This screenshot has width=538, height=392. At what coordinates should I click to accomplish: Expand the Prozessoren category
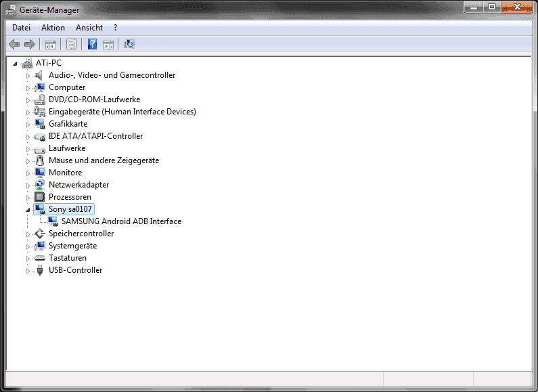(28, 198)
